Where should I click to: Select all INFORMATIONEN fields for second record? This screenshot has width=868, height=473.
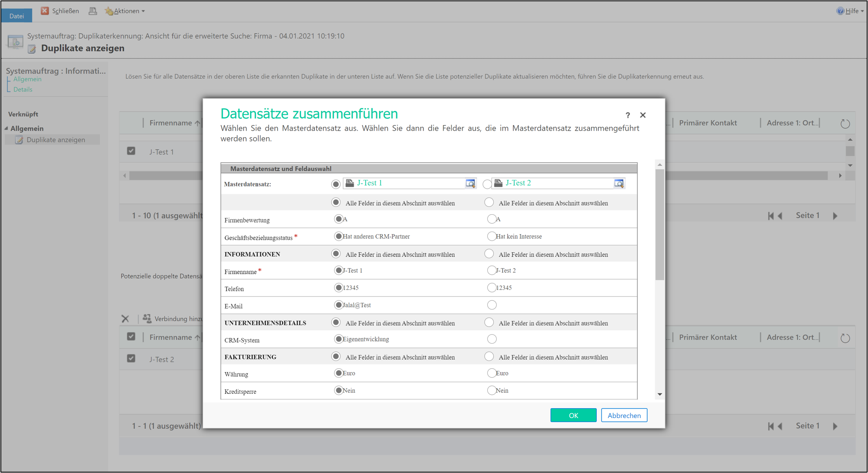(489, 254)
